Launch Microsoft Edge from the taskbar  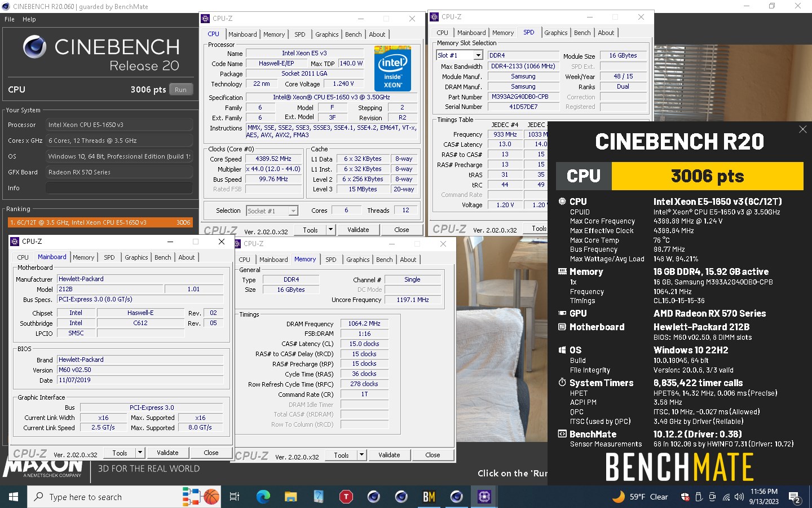point(263,497)
